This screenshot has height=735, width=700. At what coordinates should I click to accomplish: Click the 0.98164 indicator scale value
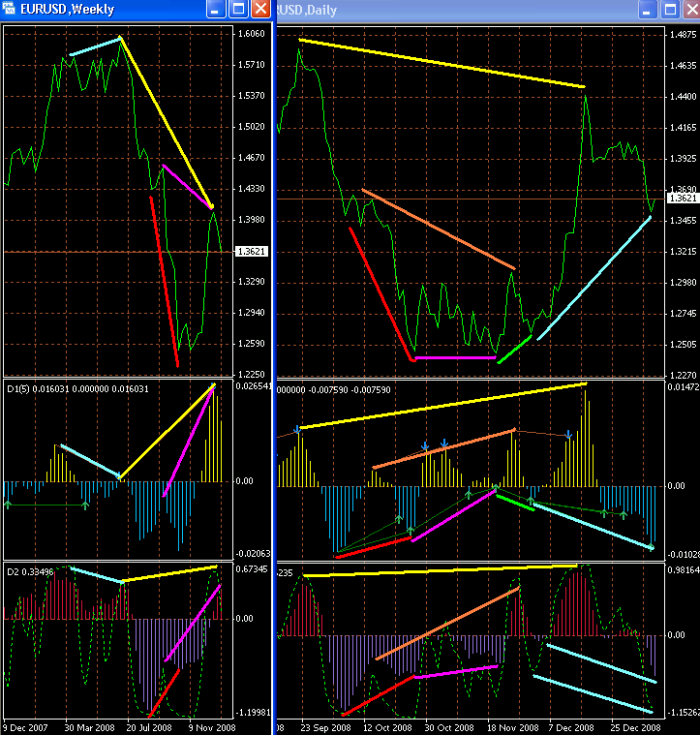coord(684,570)
